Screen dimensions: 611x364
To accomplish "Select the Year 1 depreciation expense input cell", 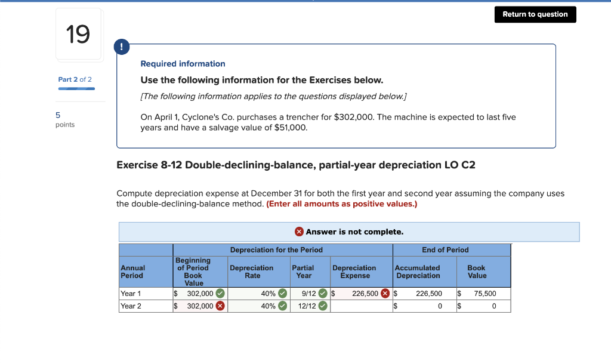I will coord(358,293).
